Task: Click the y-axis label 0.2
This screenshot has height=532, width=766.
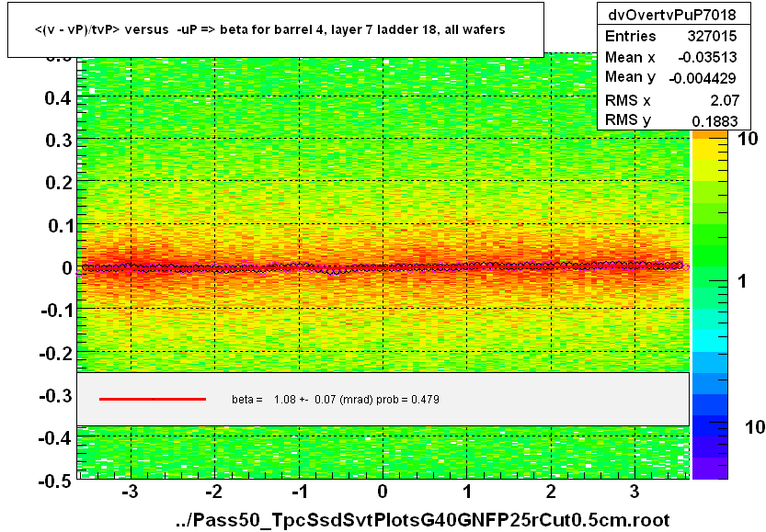Action: (x=58, y=183)
